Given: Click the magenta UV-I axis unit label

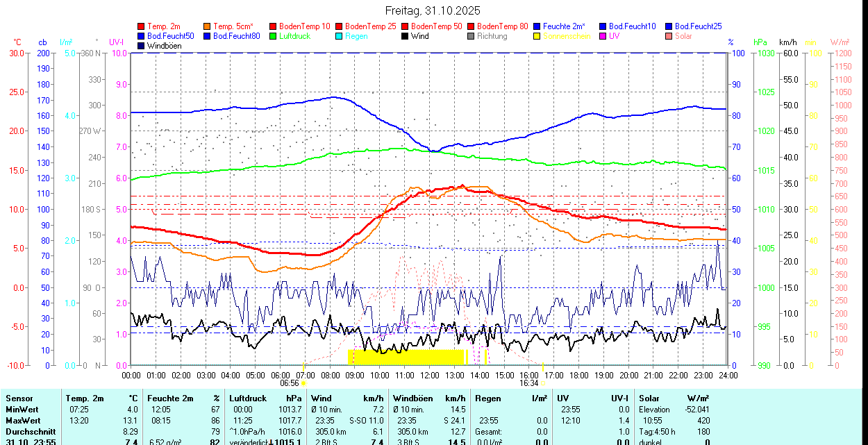Looking at the screenshot, I should [x=117, y=42].
